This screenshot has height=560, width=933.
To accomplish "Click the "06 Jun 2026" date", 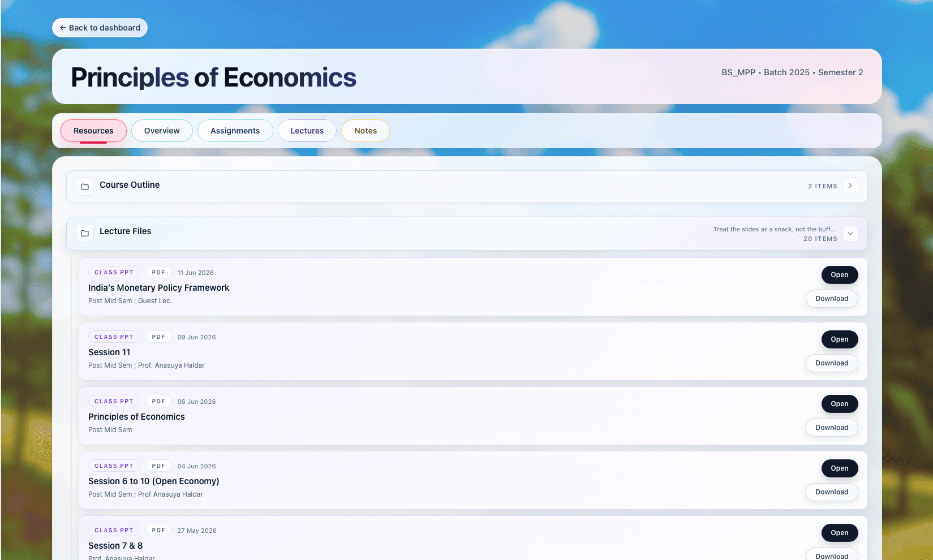I will pyautogui.click(x=196, y=402).
